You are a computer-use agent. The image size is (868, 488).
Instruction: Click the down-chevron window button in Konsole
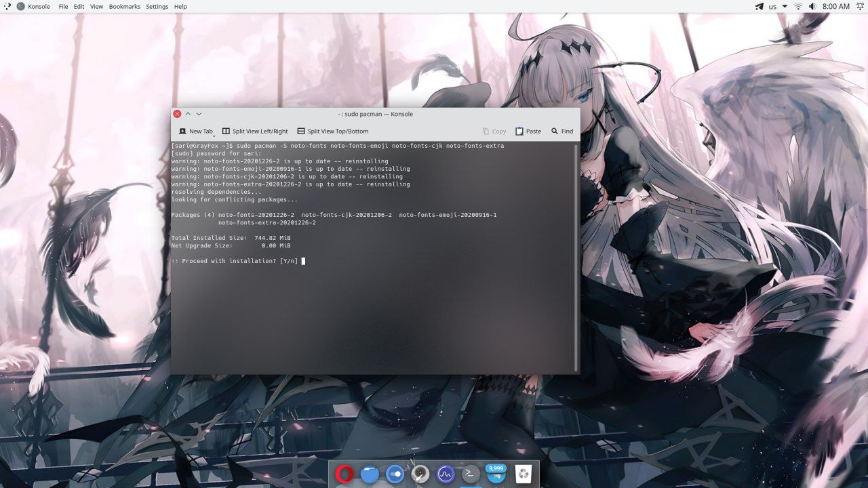point(199,114)
